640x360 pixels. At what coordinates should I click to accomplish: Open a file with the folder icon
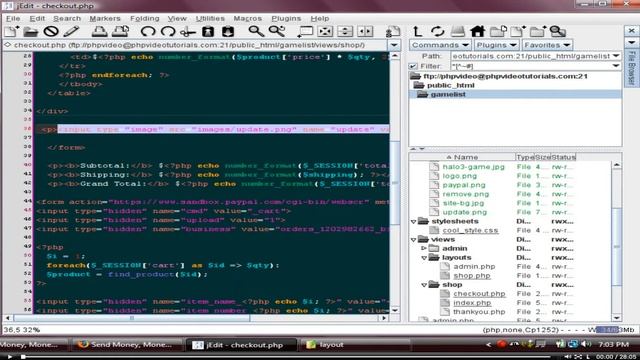(x=31, y=31)
